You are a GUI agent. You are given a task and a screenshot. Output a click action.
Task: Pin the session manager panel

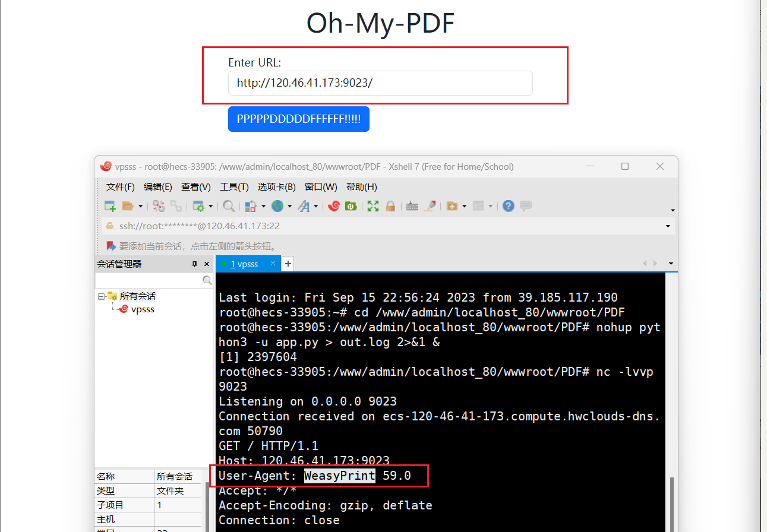coord(194,264)
